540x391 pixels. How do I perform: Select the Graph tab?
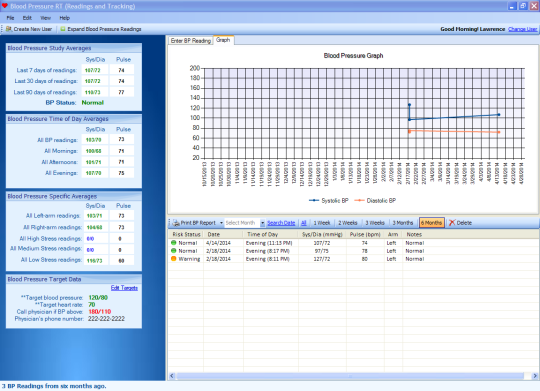tap(223, 40)
